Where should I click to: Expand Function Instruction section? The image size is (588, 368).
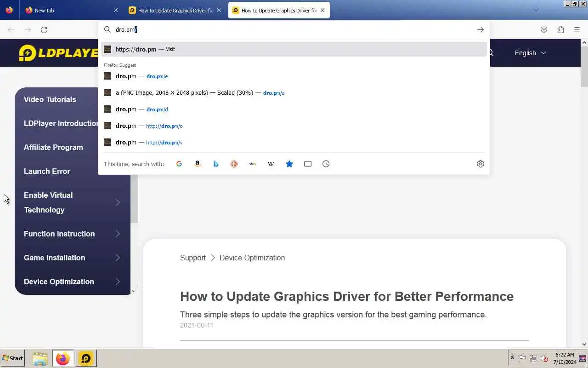(x=118, y=234)
